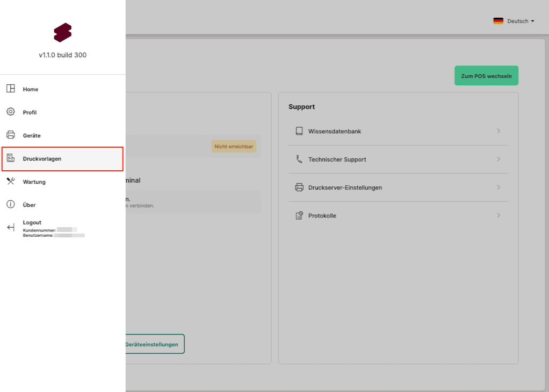Open the Wartung menu entry

click(x=34, y=182)
